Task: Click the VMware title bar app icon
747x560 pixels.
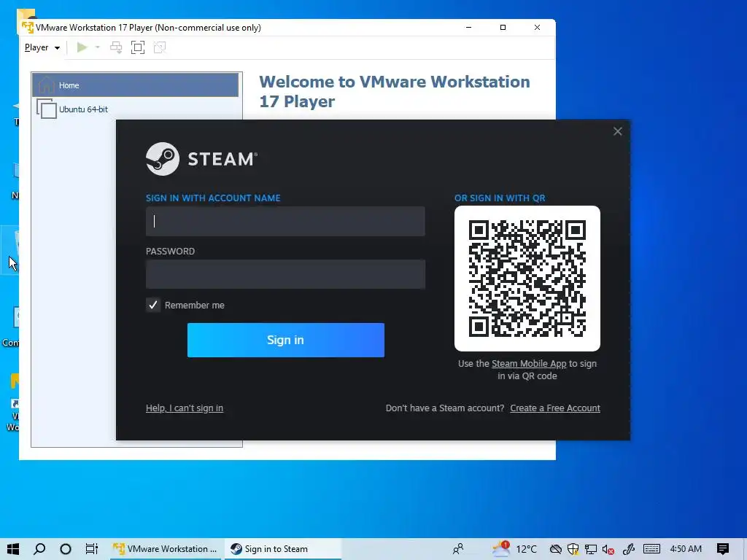Action: pyautogui.click(x=28, y=27)
